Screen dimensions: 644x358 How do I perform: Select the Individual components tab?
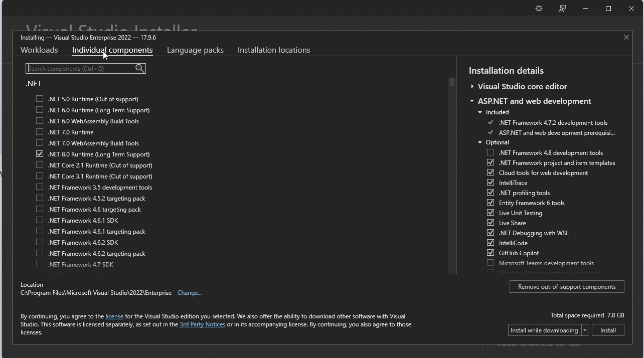tap(112, 50)
